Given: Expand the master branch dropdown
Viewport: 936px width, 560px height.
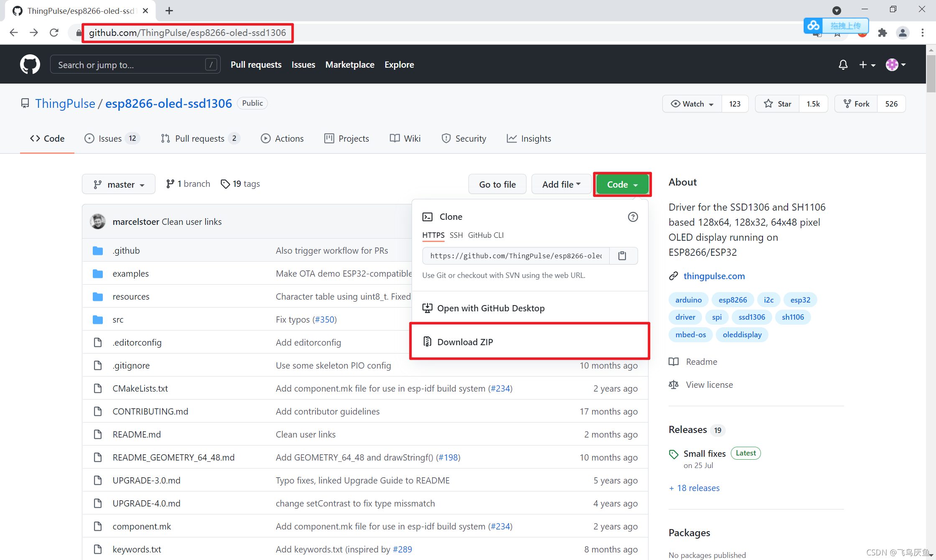Looking at the screenshot, I should pos(119,184).
